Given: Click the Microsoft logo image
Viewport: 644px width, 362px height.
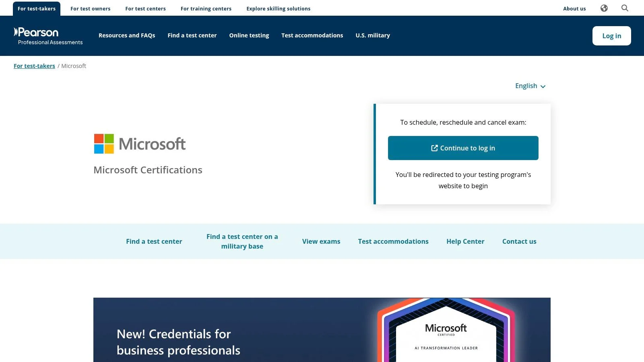Looking at the screenshot, I should [140, 144].
